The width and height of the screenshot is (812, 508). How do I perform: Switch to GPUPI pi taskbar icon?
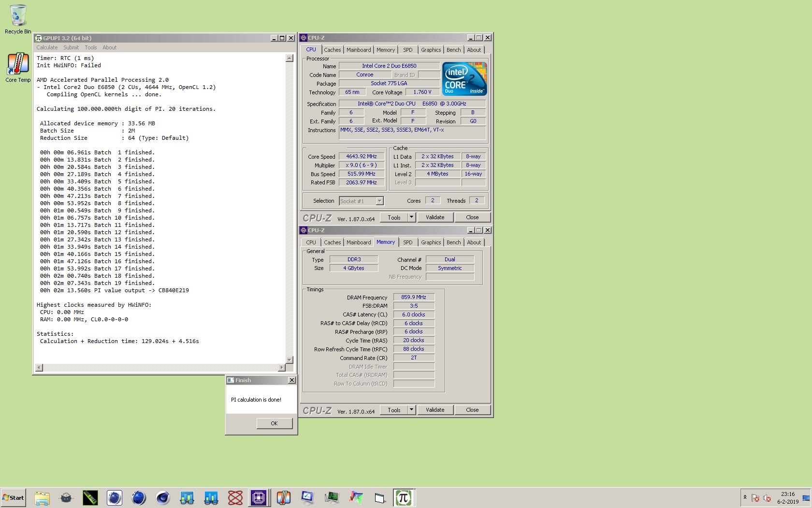tap(404, 497)
